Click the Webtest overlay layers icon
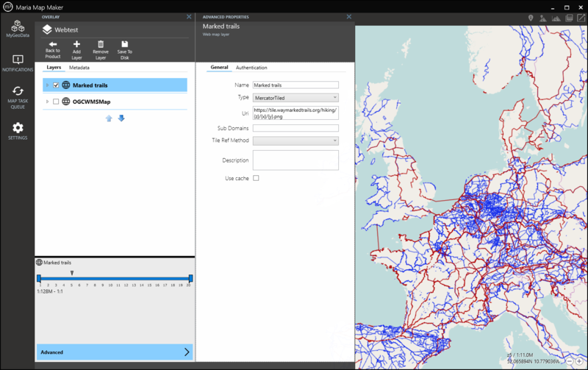This screenshot has height=370, width=588. click(x=47, y=29)
